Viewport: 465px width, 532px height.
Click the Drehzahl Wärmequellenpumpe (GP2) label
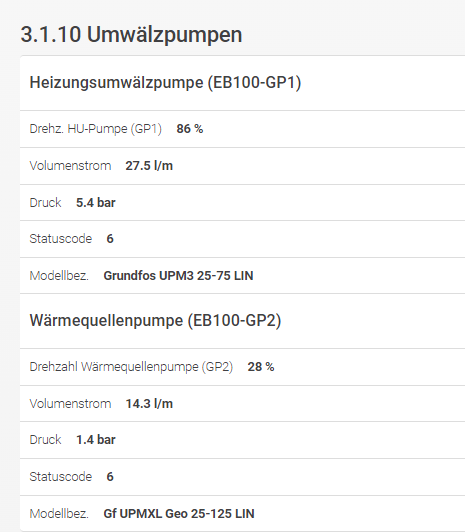coord(131,367)
